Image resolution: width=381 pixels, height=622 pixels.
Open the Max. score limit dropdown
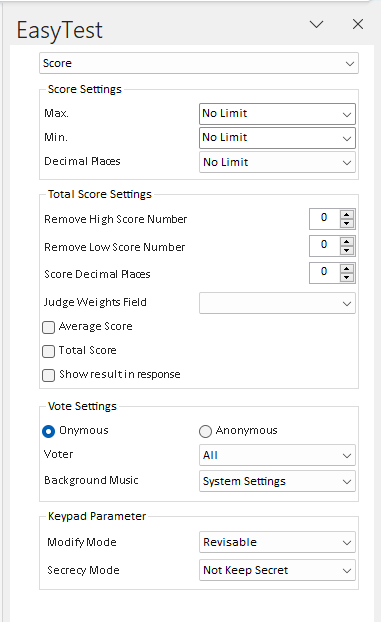(277, 114)
